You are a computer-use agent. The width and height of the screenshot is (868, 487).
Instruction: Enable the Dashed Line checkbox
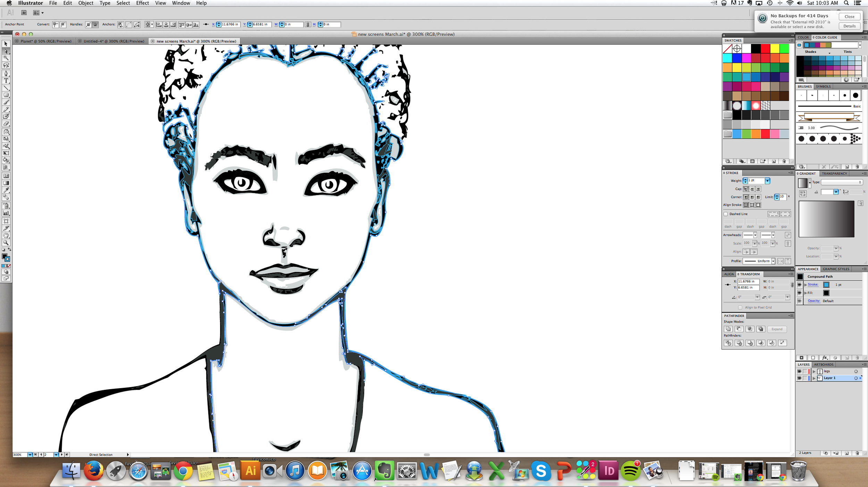pyautogui.click(x=726, y=214)
